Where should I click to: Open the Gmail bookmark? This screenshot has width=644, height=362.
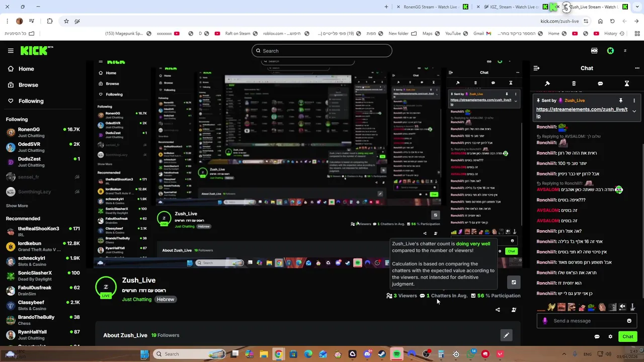click(482, 34)
